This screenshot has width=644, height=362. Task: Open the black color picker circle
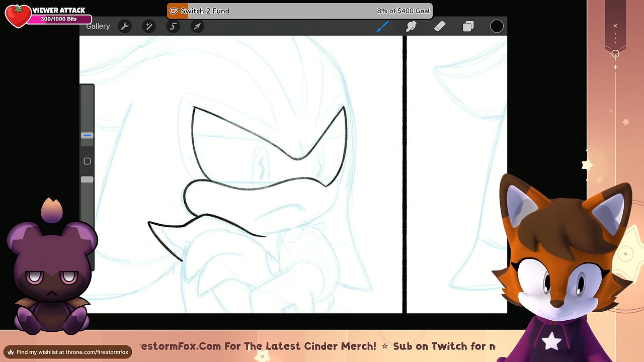(497, 26)
